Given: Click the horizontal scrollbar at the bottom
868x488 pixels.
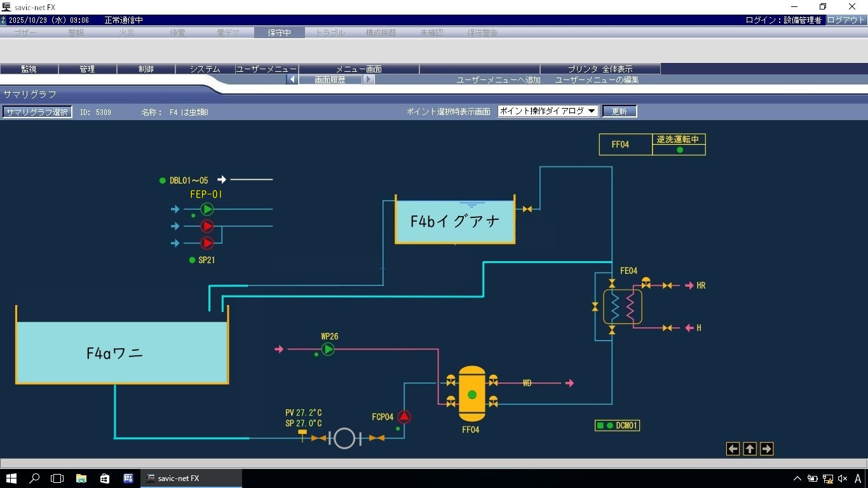Looking at the screenshot, I should (x=433, y=464).
